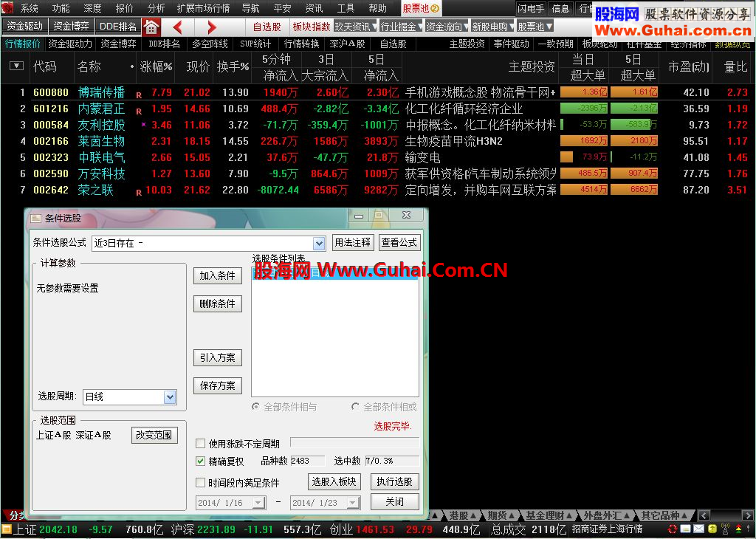Click the 引入方案 button
Image resolution: width=756 pixels, height=539 pixels.
(218, 357)
